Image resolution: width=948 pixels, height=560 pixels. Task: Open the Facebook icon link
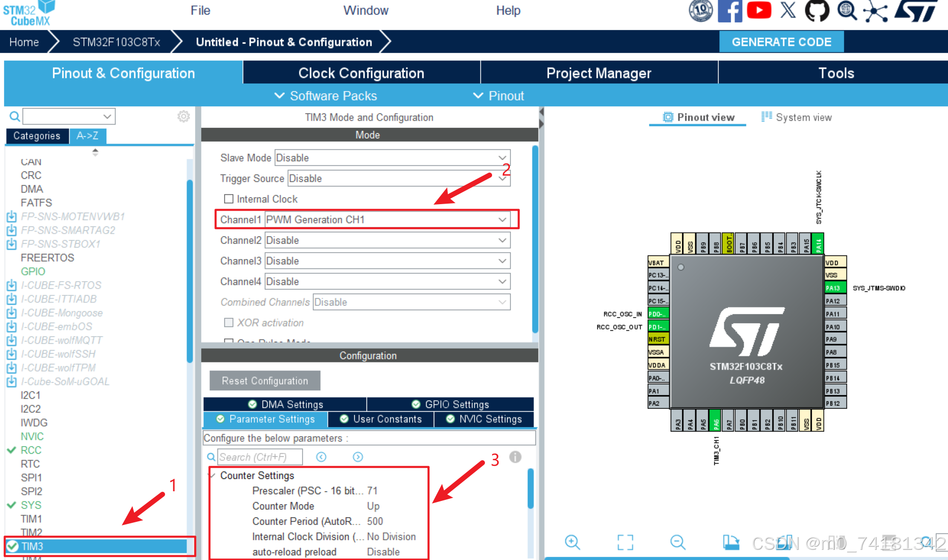coord(730,11)
